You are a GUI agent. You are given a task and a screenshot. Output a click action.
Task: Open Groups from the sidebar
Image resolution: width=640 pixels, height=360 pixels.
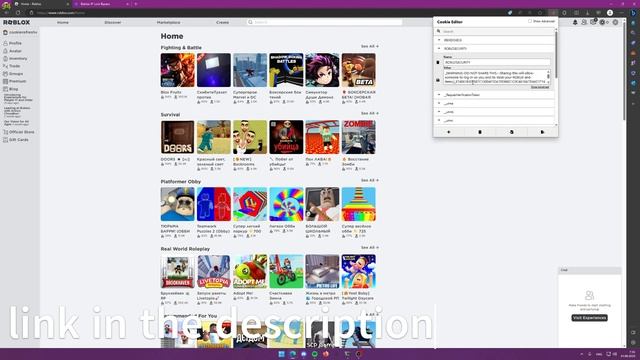point(13,74)
